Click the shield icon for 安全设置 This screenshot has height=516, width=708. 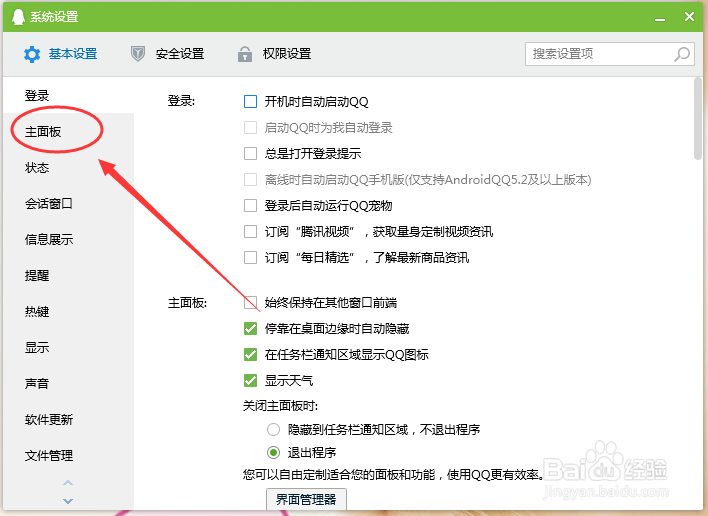pyautogui.click(x=138, y=54)
